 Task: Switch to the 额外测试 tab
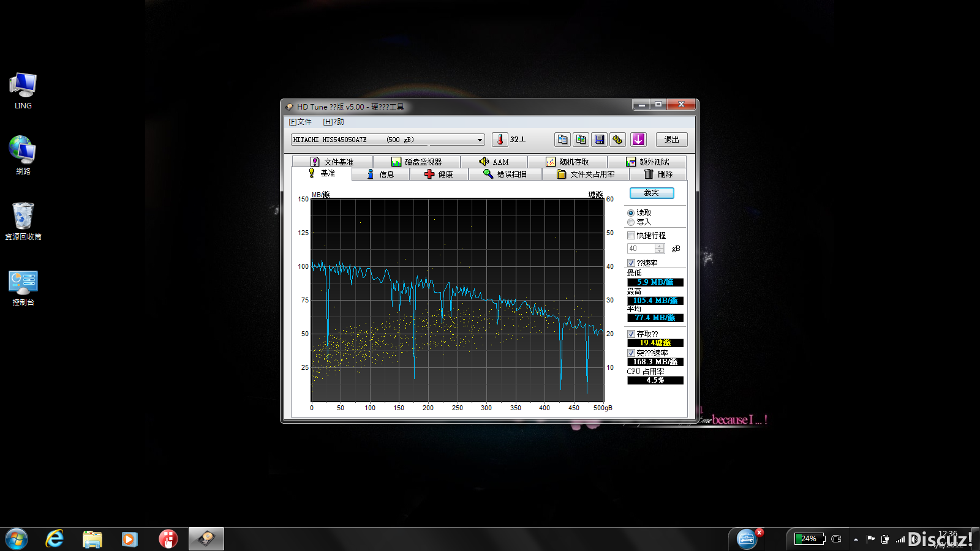(647, 162)
